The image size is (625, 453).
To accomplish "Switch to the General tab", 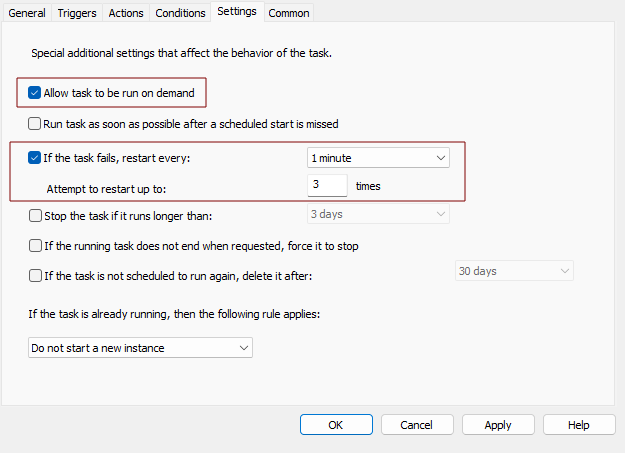I will [27, 13].
